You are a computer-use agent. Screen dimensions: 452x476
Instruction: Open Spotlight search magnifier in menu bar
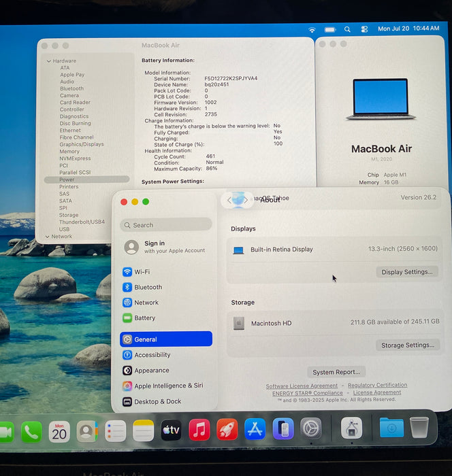pos(347,29)
